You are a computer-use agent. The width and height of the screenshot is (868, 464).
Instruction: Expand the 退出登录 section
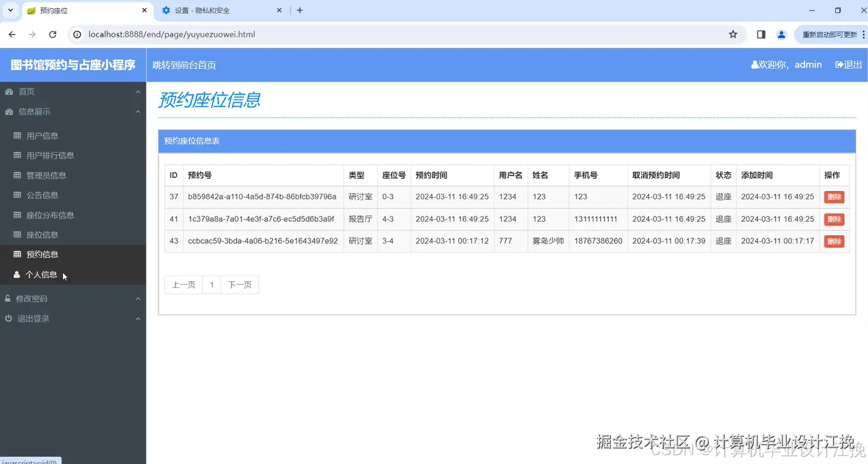point(138,318)
